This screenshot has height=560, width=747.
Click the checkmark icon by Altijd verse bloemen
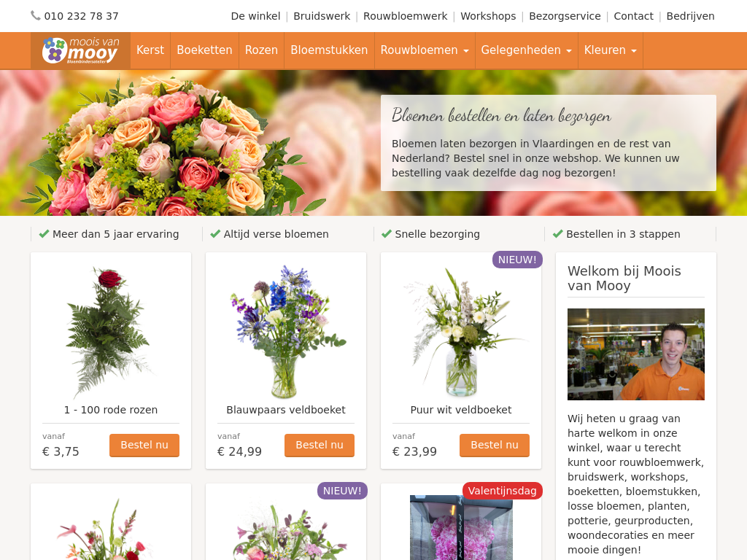click(x=215, y=234)
